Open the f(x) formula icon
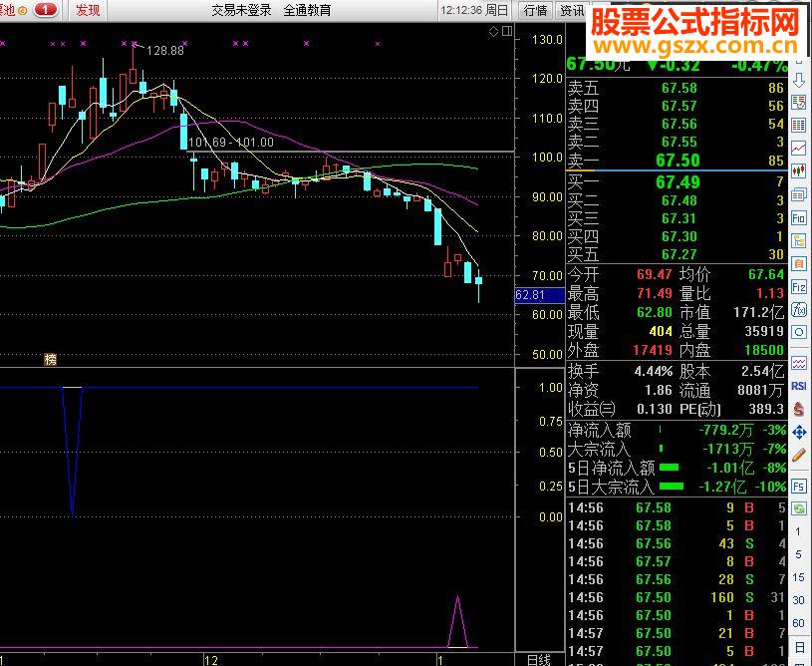The width and height of the screenshot is (812, 666). click(x=798, y=310)
